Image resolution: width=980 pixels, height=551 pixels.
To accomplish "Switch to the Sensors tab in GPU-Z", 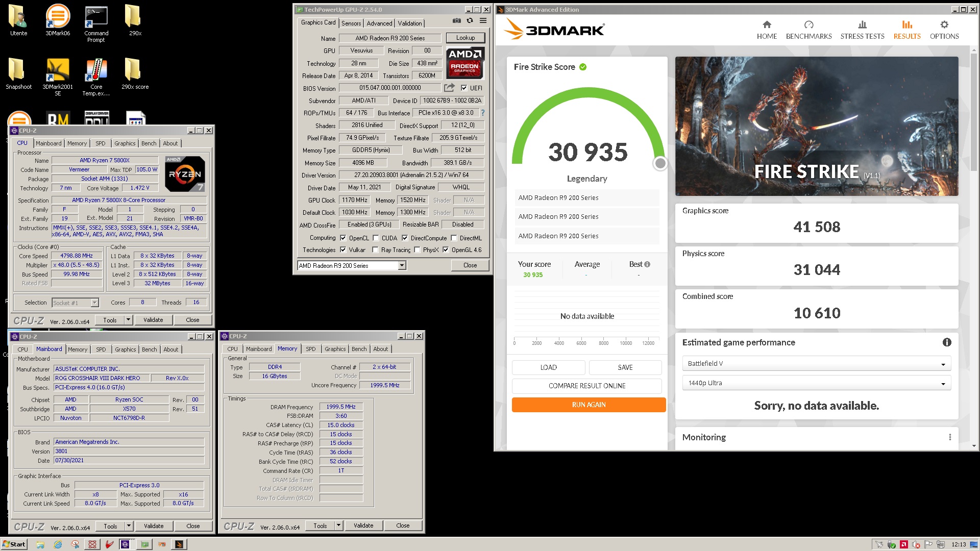I will click(x=351, y=23).
